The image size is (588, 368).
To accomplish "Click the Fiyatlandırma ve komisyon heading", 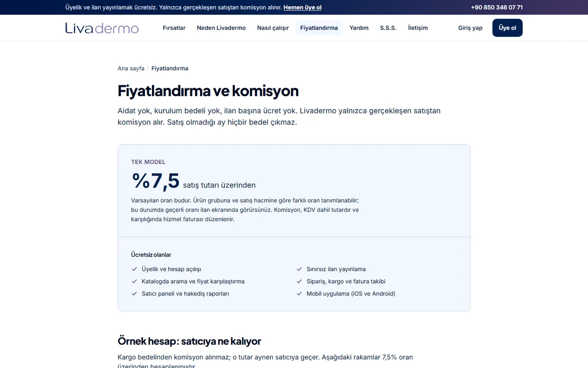I will (x=208, y=91).
